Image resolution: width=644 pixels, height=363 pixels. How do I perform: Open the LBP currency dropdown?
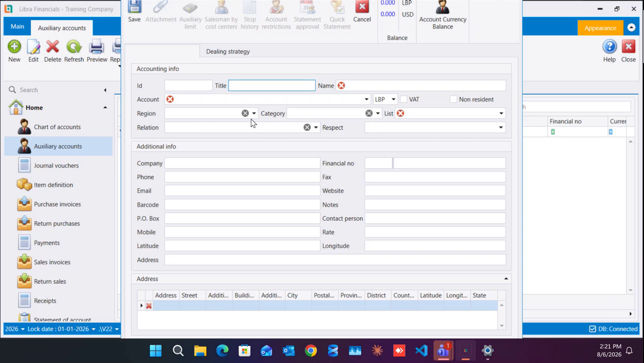[393, 99]
